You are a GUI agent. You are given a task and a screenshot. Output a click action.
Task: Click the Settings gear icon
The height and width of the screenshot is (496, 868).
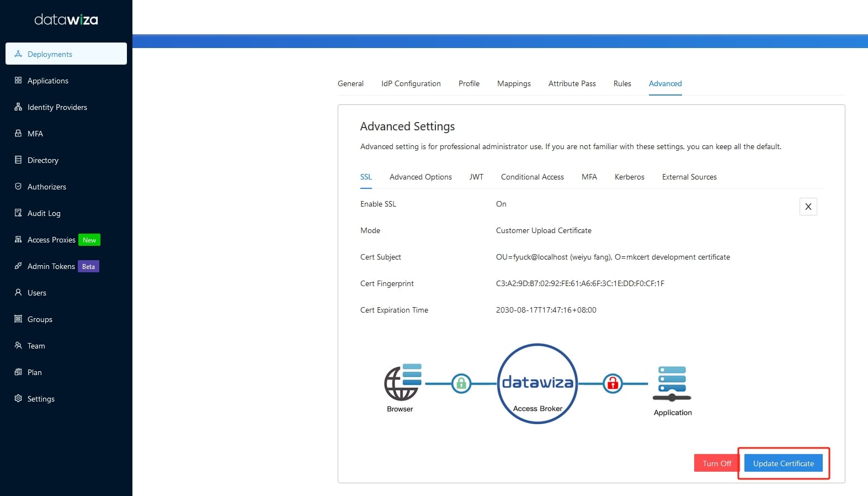coord(18,398)
